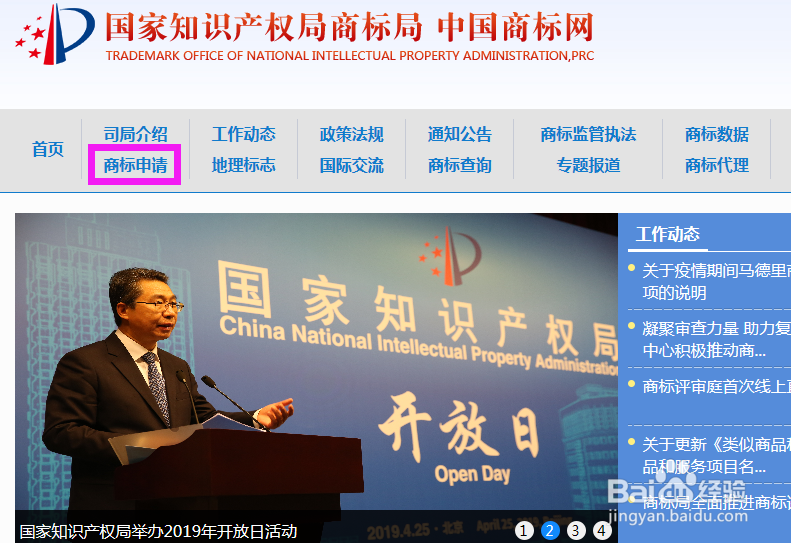Open 专题报道 navigation item
791x543 pixels.
tap(588, 165)
